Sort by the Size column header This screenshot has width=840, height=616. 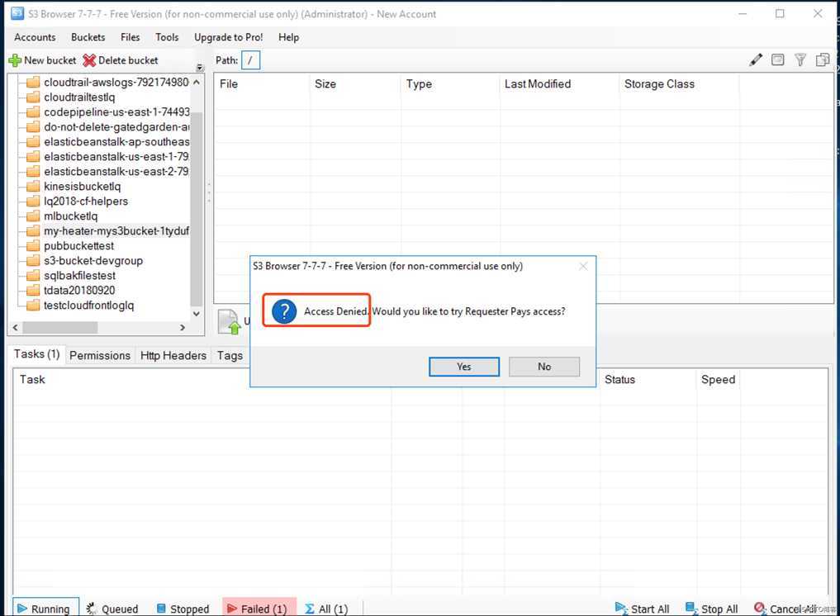355,84
